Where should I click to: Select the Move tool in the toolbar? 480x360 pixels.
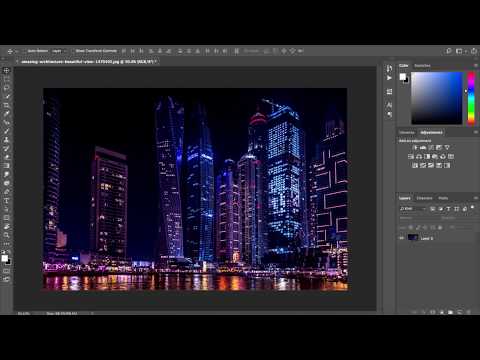[x=6, y=70]
